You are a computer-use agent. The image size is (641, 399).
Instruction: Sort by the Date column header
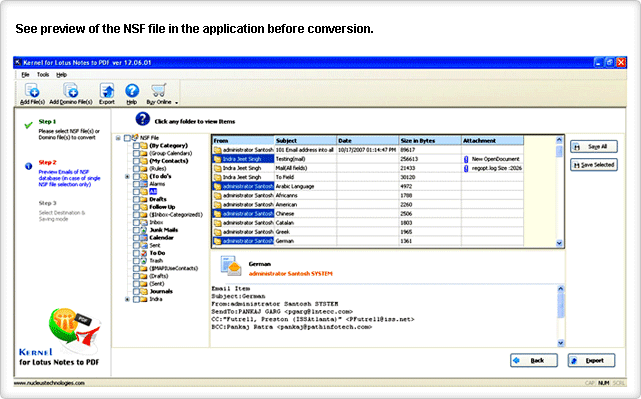(368, 141)
